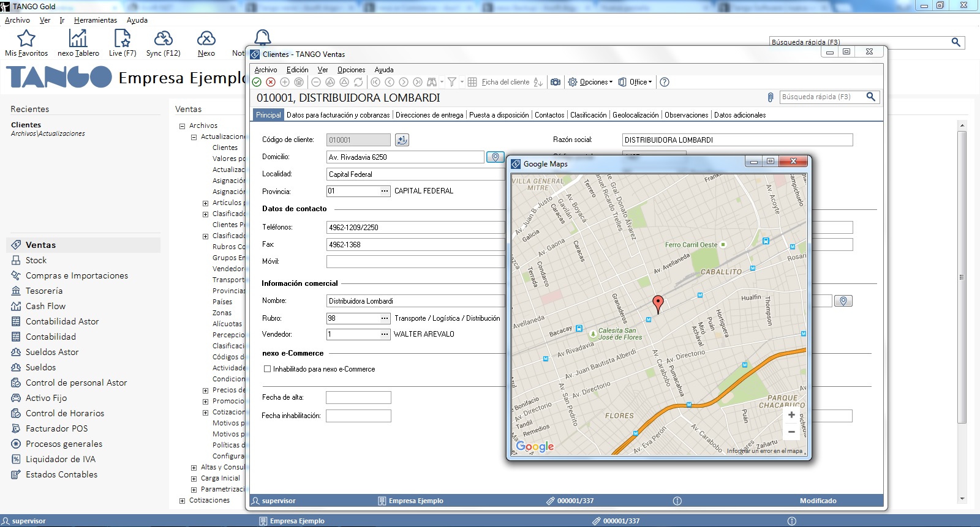Image resolution: width=980 pixels, height=527 pixels.
Task: Click main window vertical scrollbar thumb
Action: click(962, 277)
